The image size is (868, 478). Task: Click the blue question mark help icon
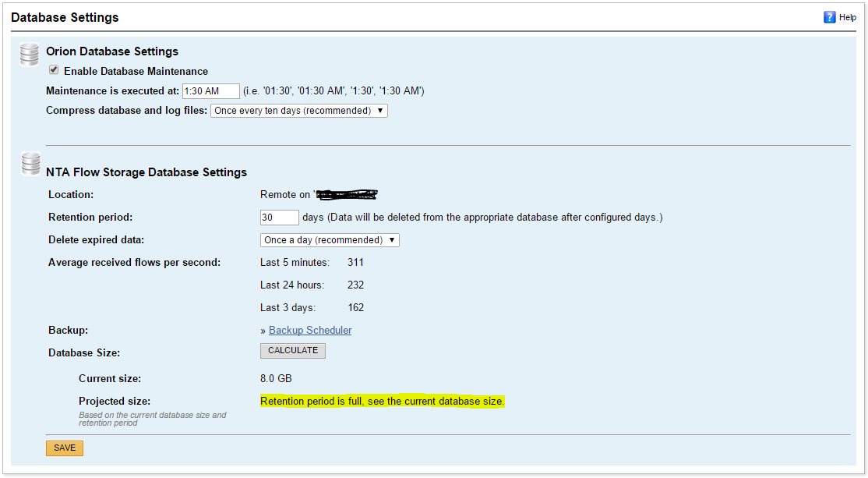click(831, 16)
